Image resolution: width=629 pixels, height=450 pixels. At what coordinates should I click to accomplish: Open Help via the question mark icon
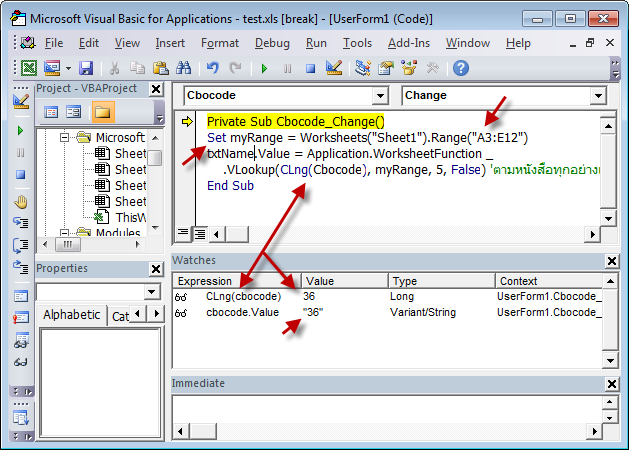[460, 68]
